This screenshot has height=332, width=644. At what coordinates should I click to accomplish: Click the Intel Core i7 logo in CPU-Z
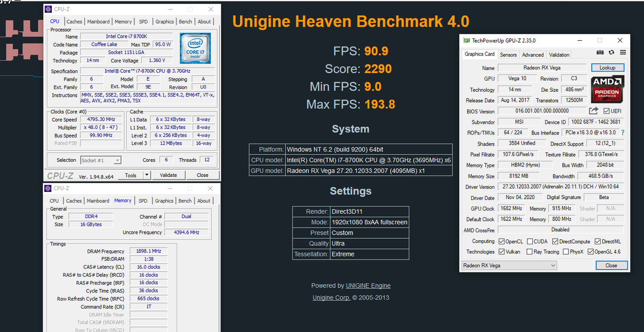coord(195,48)
